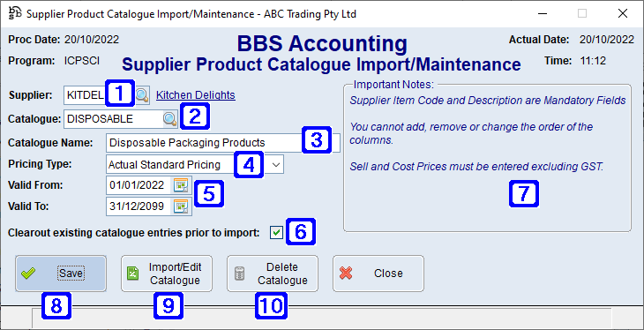Save the catalogue settings

click(x=61, y=274)
